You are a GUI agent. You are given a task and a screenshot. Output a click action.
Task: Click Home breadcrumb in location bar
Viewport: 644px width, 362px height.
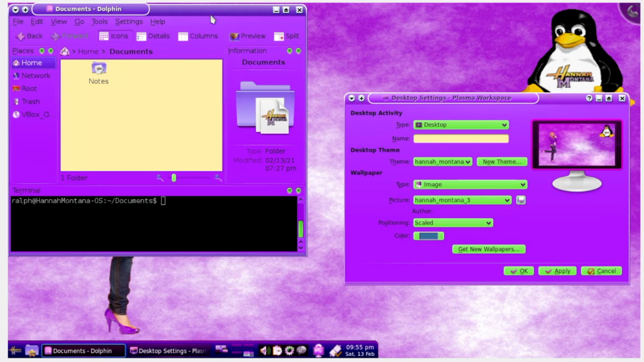[88, 52]
